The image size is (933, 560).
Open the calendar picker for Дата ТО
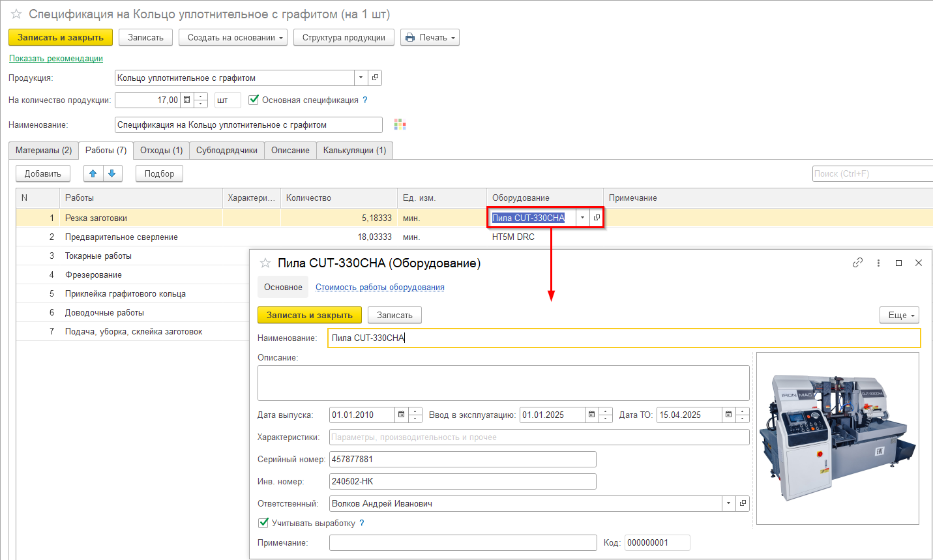729,415
